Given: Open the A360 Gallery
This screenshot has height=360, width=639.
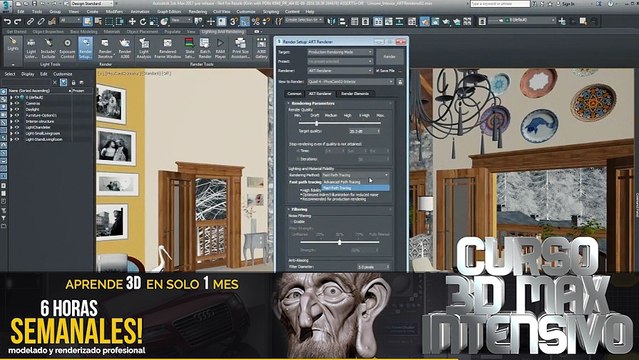Looking at the screenshot, I should coord(261,49).
